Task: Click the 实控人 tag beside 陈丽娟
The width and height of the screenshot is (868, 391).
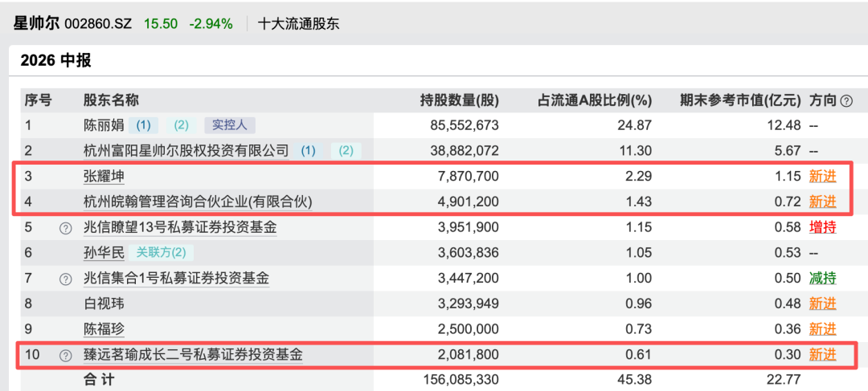Action: pos(230,125)
